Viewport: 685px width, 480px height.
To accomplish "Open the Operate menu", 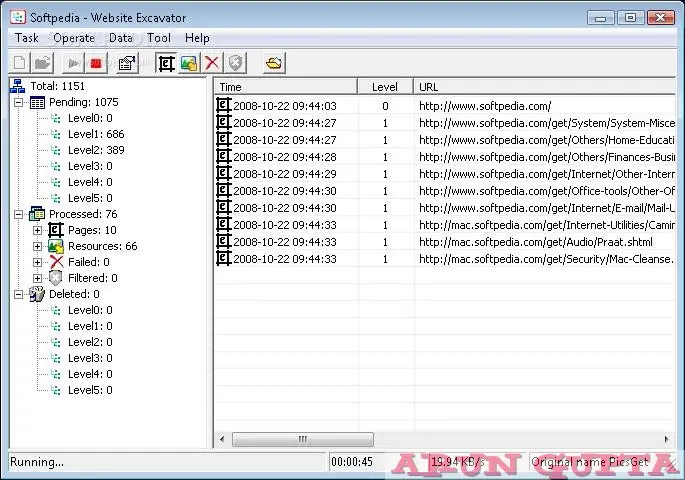I will tap(74, 38).
